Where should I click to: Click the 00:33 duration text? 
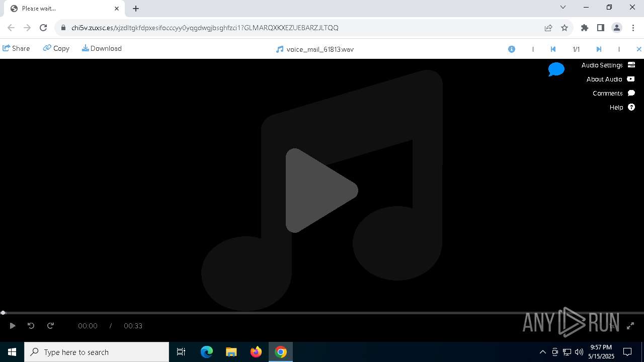point(133,326)
